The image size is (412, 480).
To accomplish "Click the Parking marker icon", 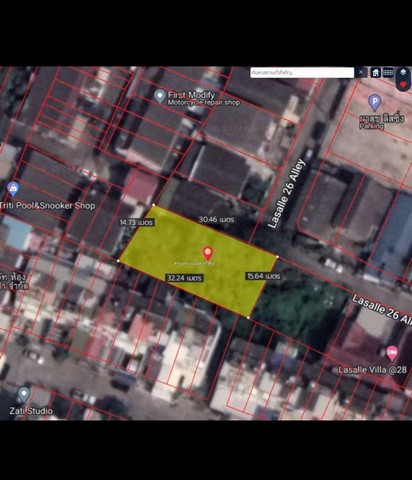I will point(375,102).
